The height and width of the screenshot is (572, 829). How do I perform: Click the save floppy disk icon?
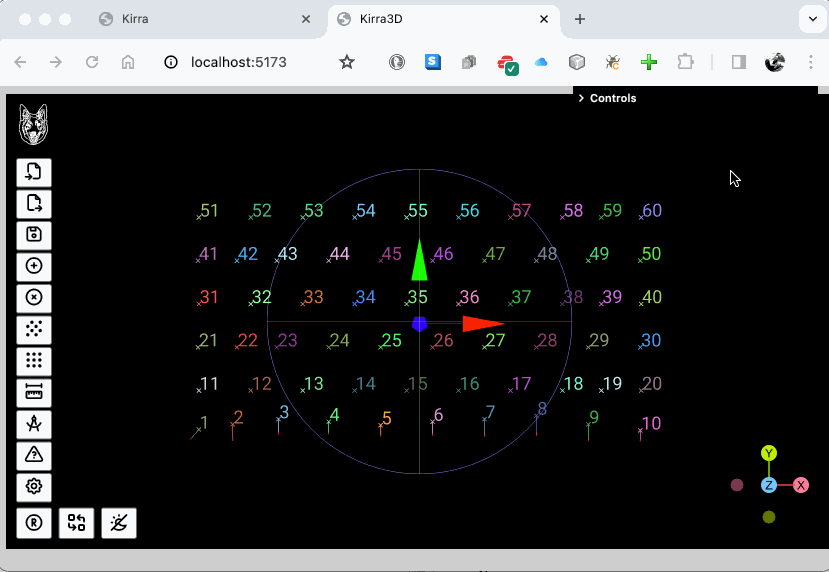click(34, 235)
